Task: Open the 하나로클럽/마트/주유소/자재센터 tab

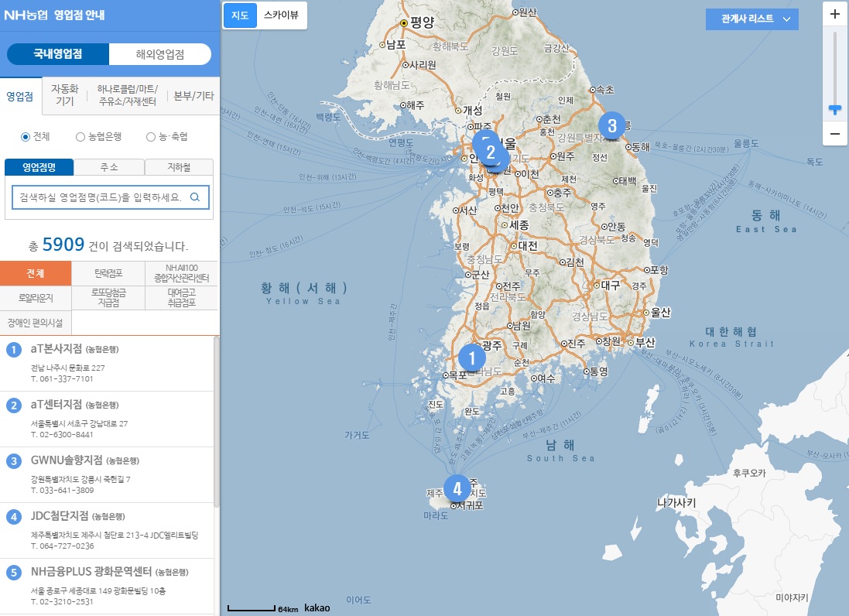Action: [127, 95]
